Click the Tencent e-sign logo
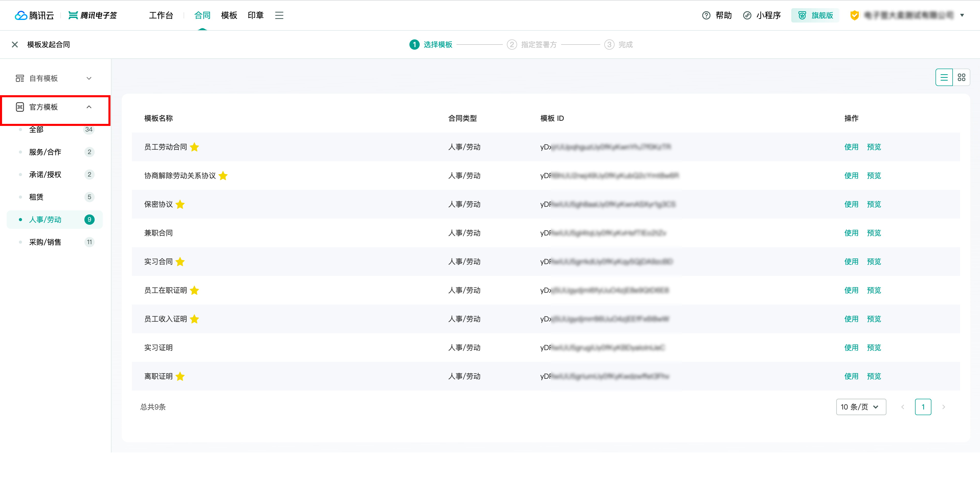Image resolution: width=980 pixels, height=496 pixels. pos(92,15)
